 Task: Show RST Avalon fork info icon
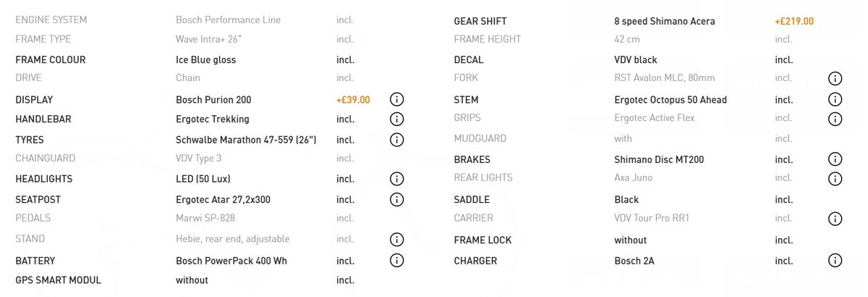[x=835, y=78]
